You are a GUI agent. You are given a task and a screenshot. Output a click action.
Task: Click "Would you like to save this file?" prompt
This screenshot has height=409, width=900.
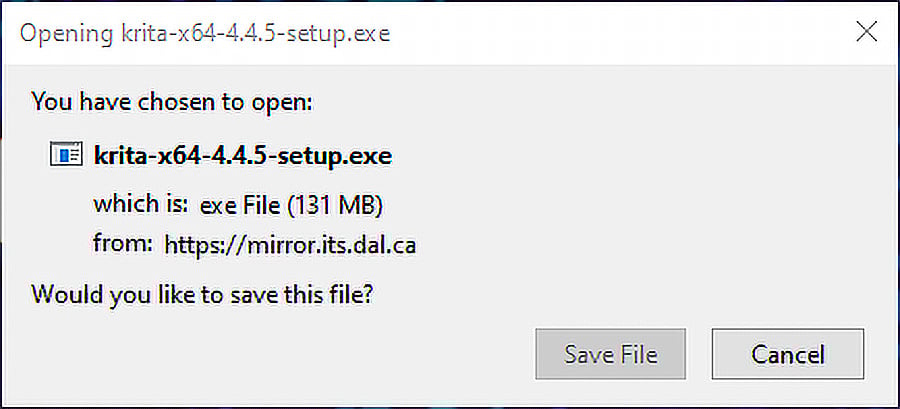203,295
